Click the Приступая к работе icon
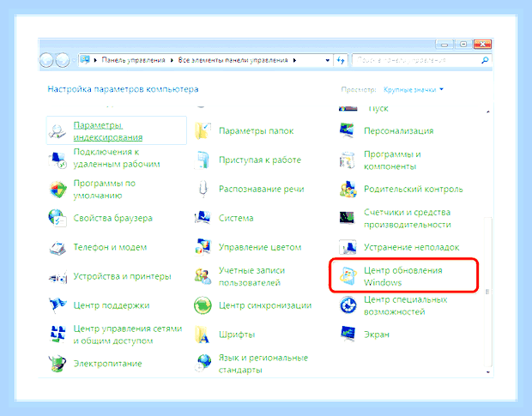Screen dimensions: 532x416 pyautogui.click(x=203, y=160)
